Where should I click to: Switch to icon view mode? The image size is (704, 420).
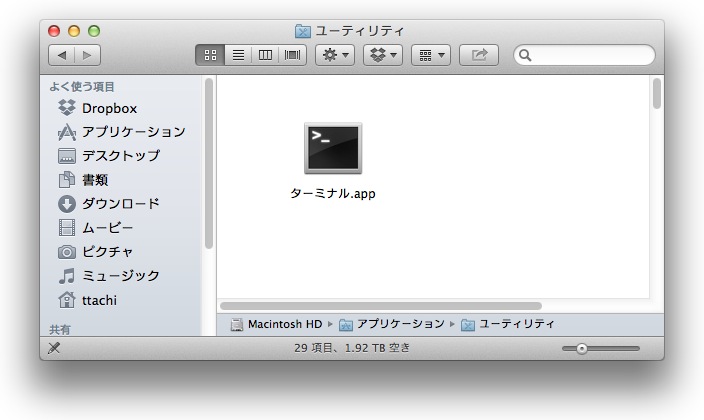click(x=211, y=55)
